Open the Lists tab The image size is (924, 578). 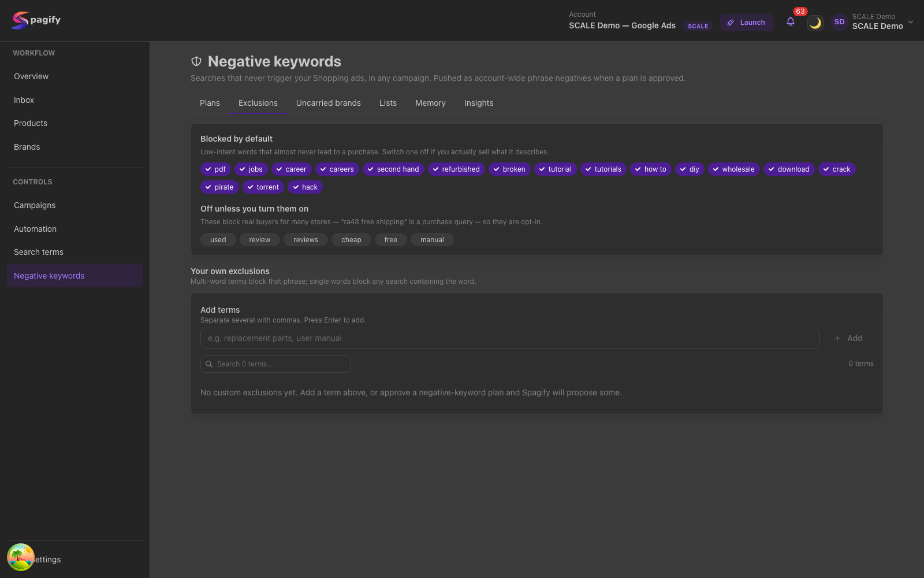click(x=388, y=103)
